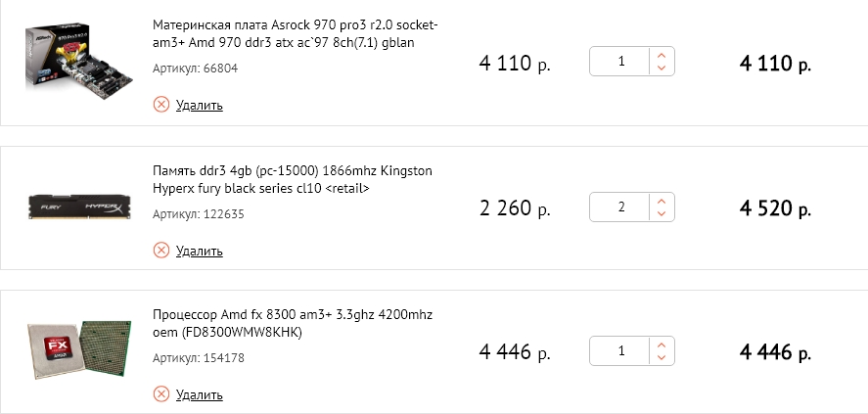Click the memory quantity input field
This screenshot has width=868, height=414.
pyautogui.click(x=621, y=207)
